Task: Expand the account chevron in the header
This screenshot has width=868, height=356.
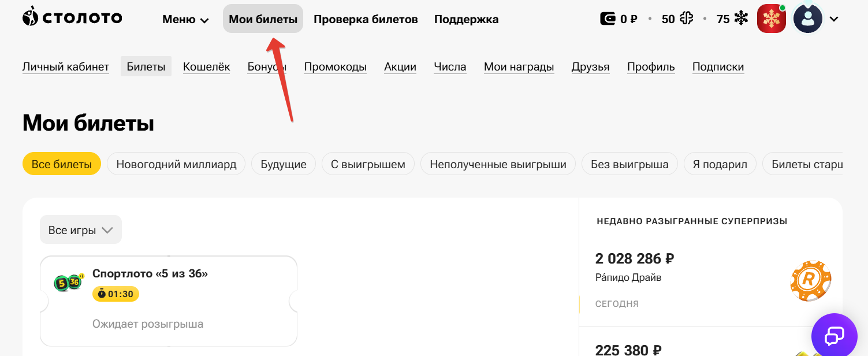Action: click(833, 18)
